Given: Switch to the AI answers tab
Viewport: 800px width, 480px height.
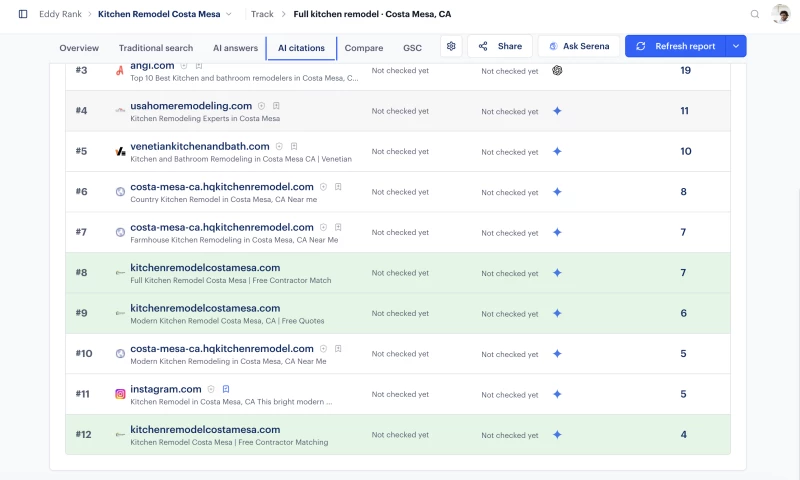Looking at the screenshot, I should point(235,48).
